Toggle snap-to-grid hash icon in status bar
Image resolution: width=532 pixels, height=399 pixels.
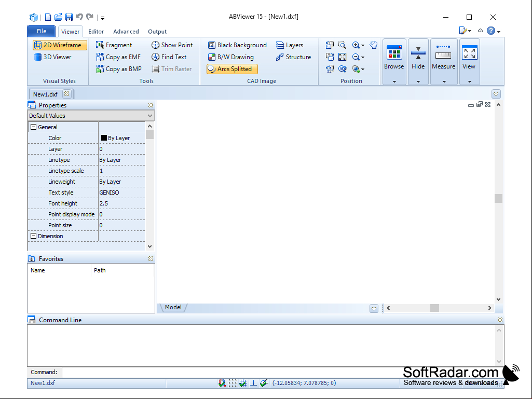pos(243,383)
